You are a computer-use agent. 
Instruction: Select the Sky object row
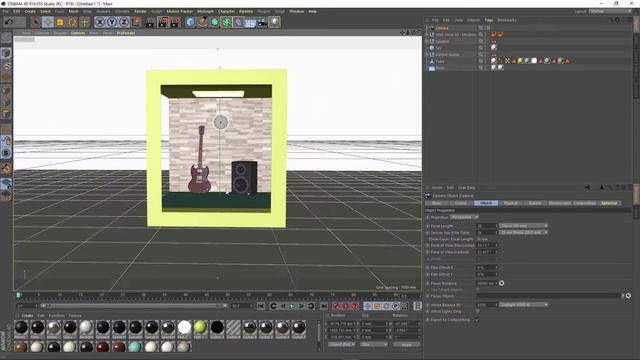[438, 48]
